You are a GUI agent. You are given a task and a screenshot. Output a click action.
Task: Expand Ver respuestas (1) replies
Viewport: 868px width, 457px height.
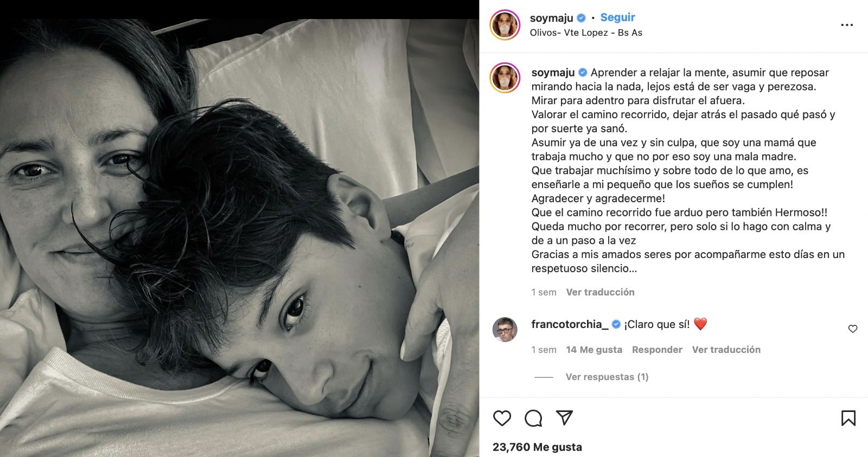pyautogui.click(x=607, y=377)
